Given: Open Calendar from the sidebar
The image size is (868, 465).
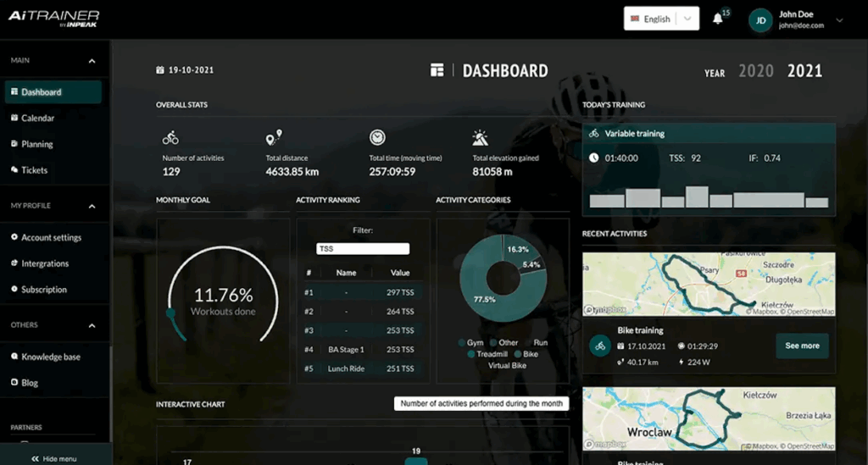Looking at the screenshot, I should 37,118.
